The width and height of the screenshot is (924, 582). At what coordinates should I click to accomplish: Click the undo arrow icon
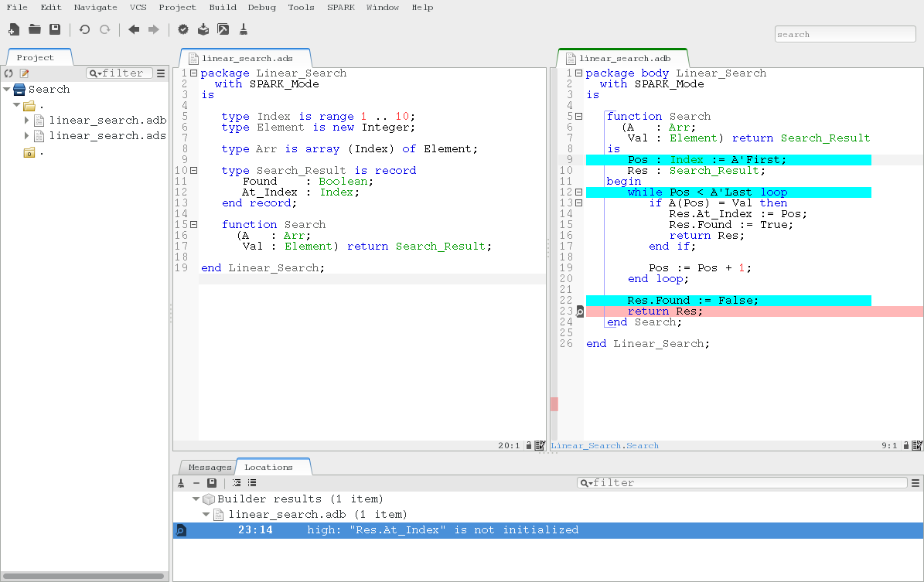click(84, 29)
